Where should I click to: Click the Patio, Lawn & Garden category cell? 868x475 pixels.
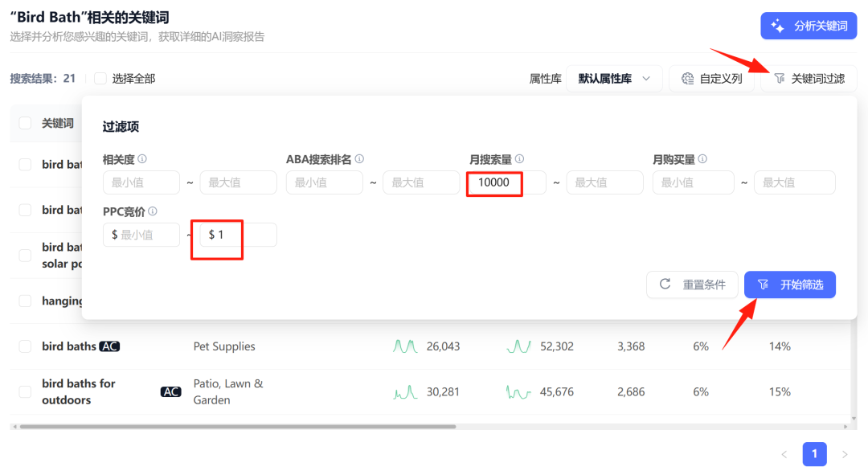228,392
